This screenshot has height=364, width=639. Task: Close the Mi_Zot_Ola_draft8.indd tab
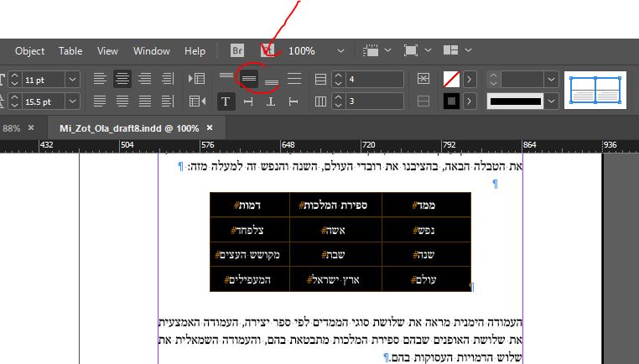point(210,128)
